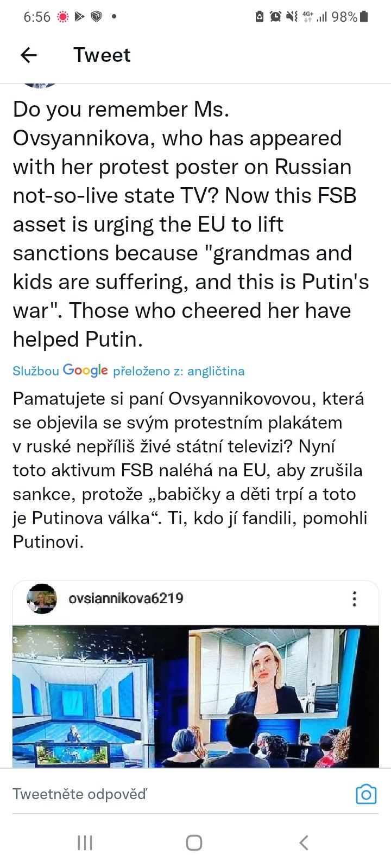Tap the back arrow in Tweet header
The image size is (391, 868).
(29, 55)
